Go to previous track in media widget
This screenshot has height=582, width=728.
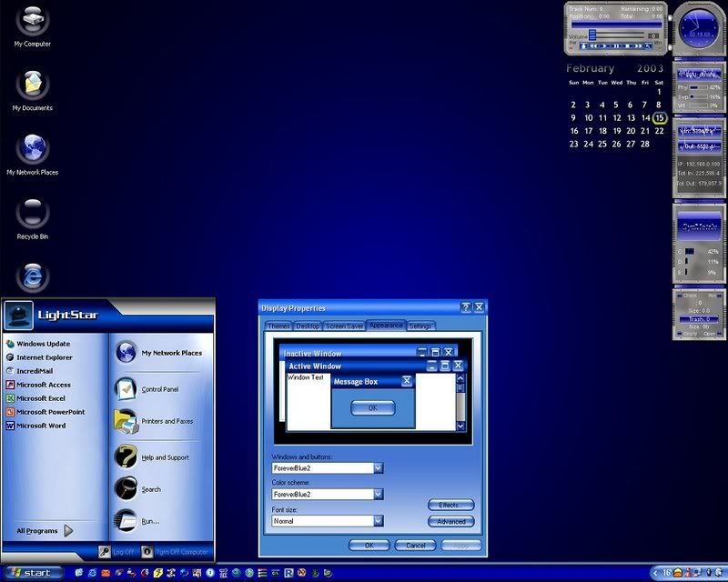(593, 46)
